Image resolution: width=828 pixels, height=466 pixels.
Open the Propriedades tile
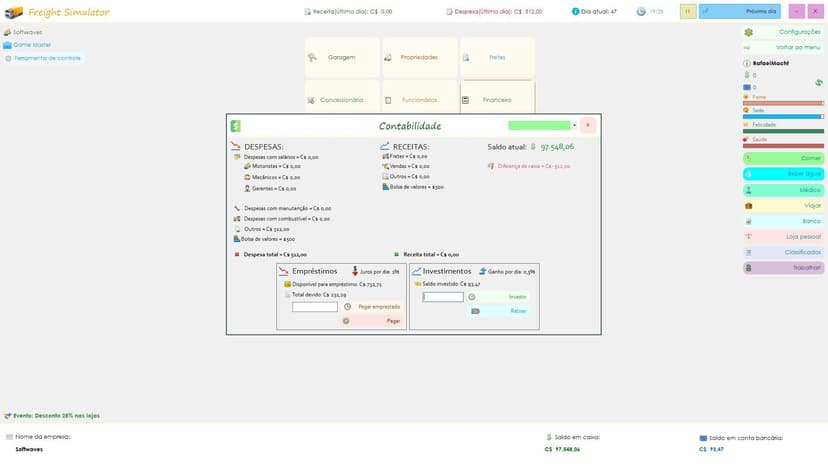pos(420,57)
